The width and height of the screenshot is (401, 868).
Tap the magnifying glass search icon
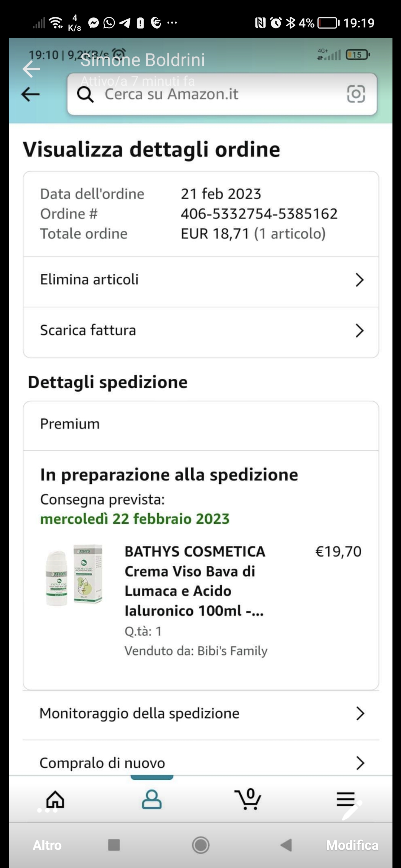click(x=85, y=94)
